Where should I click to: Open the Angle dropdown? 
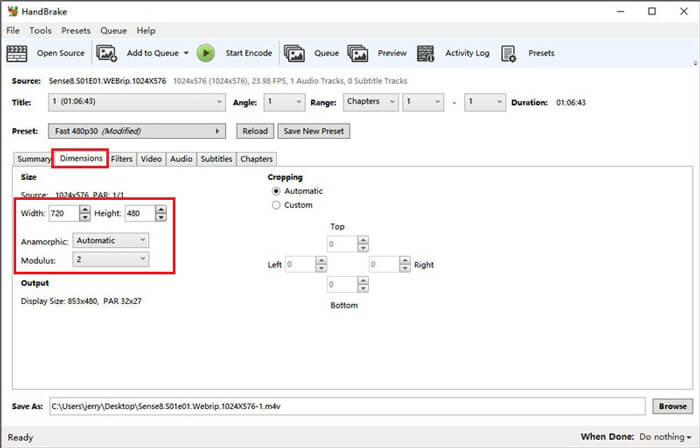pyautogui.click(x=284, y=102)
